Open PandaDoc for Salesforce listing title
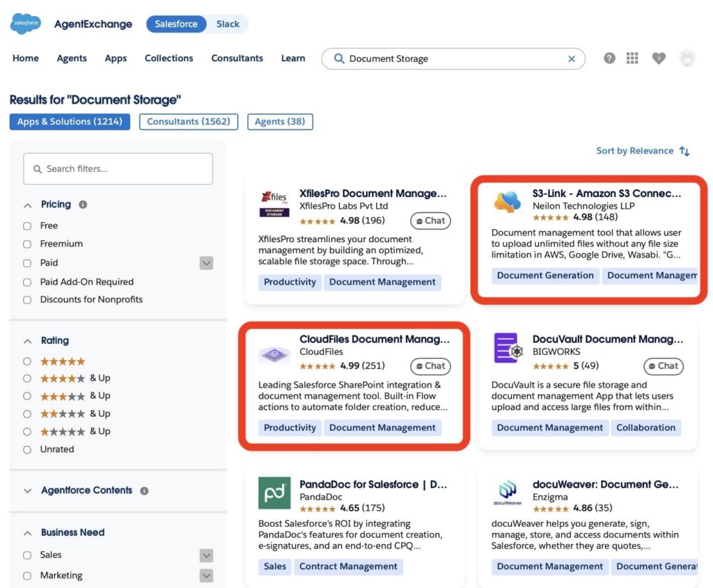 click(x=373, y=484)
